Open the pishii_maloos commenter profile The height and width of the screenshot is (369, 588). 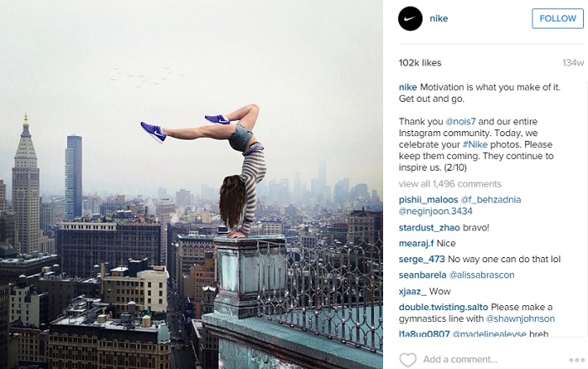click(x=428, y=200)
